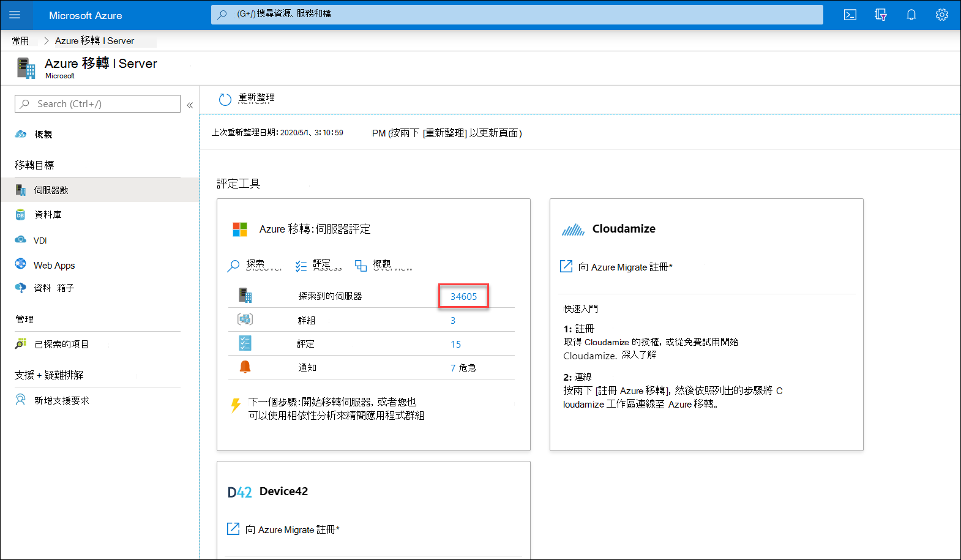Viewport: 961px width, 560px height.
Task: Select 資料 箱子 in sidebar
Action: [54, 288]
